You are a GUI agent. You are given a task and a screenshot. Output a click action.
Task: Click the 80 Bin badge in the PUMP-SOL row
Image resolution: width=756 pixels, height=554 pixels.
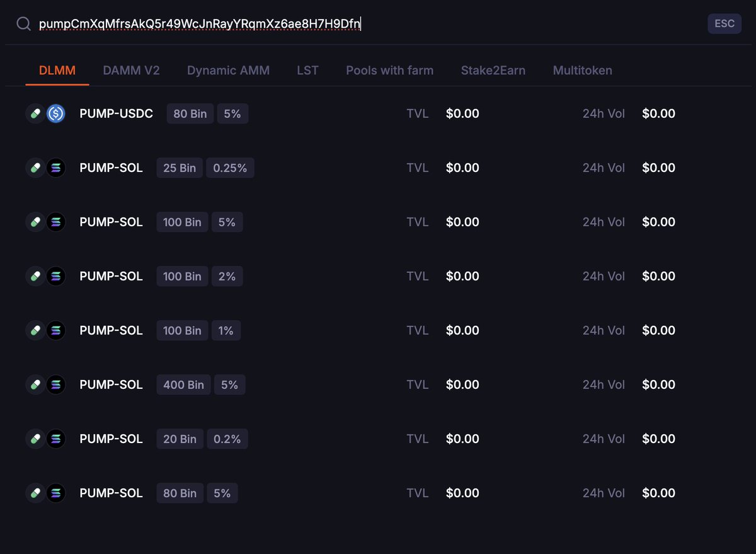180,493
